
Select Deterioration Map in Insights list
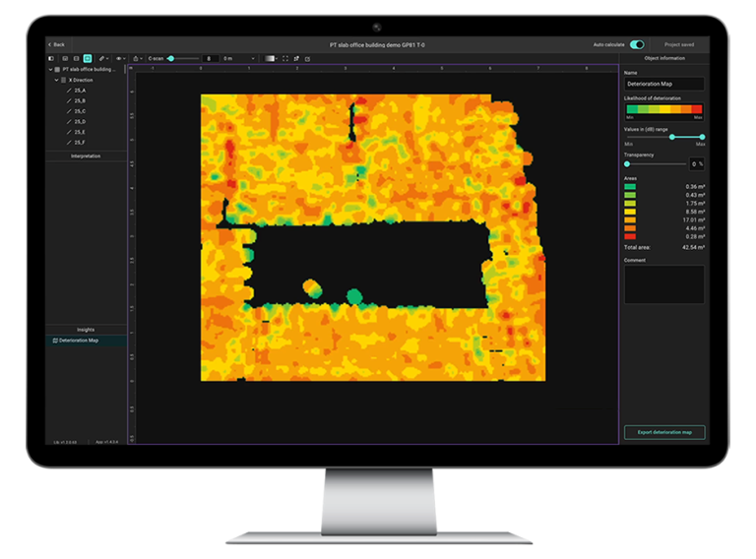[x=86, y=341]
